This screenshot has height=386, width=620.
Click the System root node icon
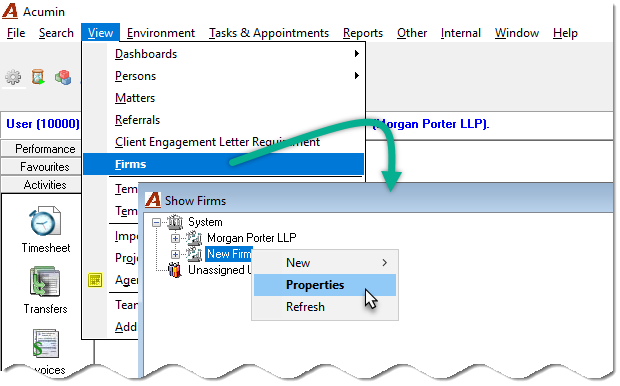175,222
